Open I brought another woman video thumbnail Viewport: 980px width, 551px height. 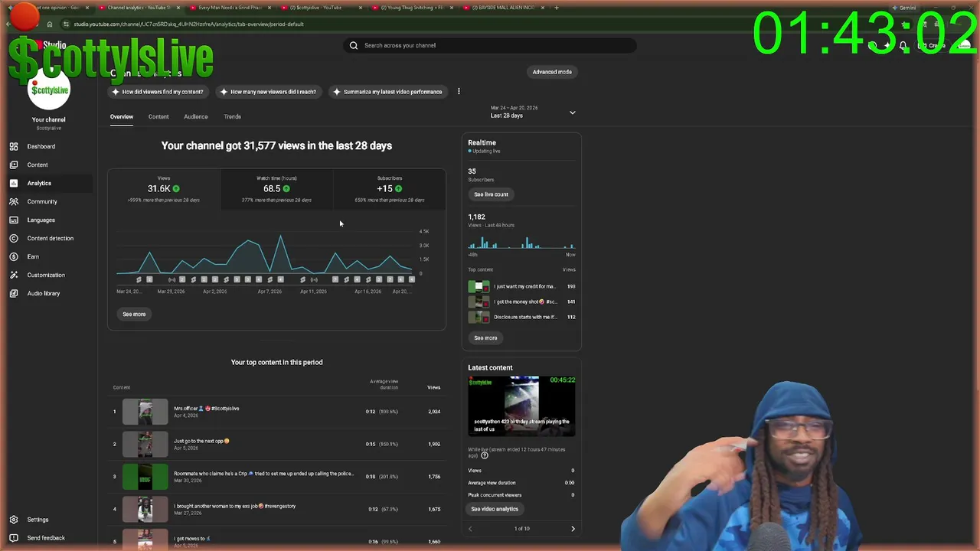[145, 509]
